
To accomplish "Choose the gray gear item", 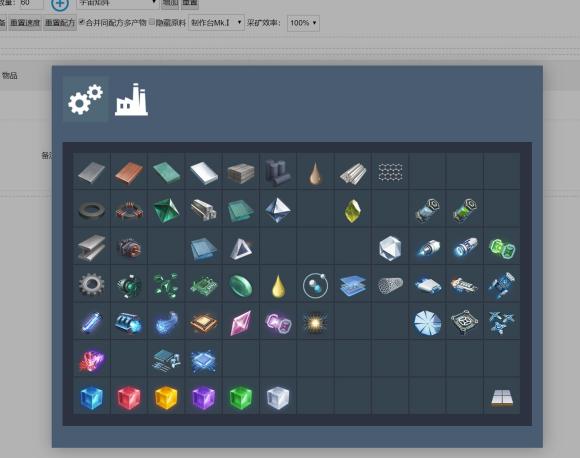I will coord(91,285).
